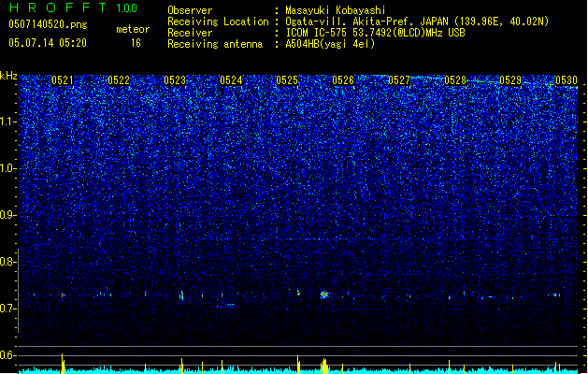Select the filename 0507140520.png
The height and width of the screenshot is (374, 588).
(48, 25)
